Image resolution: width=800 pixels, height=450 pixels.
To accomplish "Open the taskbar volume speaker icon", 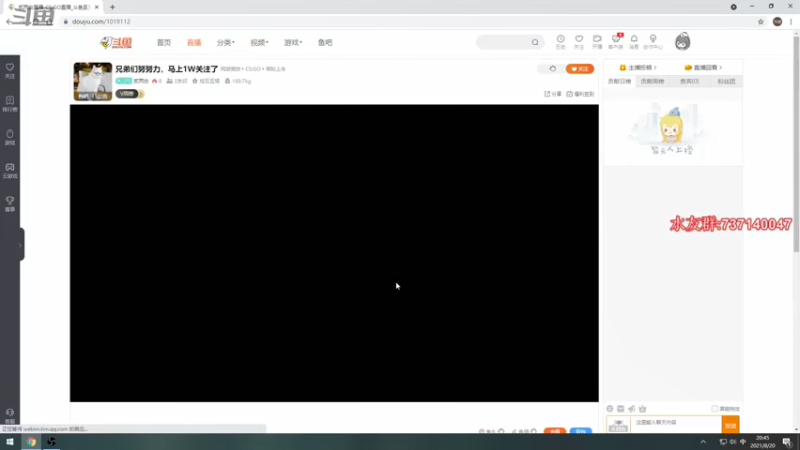I will (733, 442).
